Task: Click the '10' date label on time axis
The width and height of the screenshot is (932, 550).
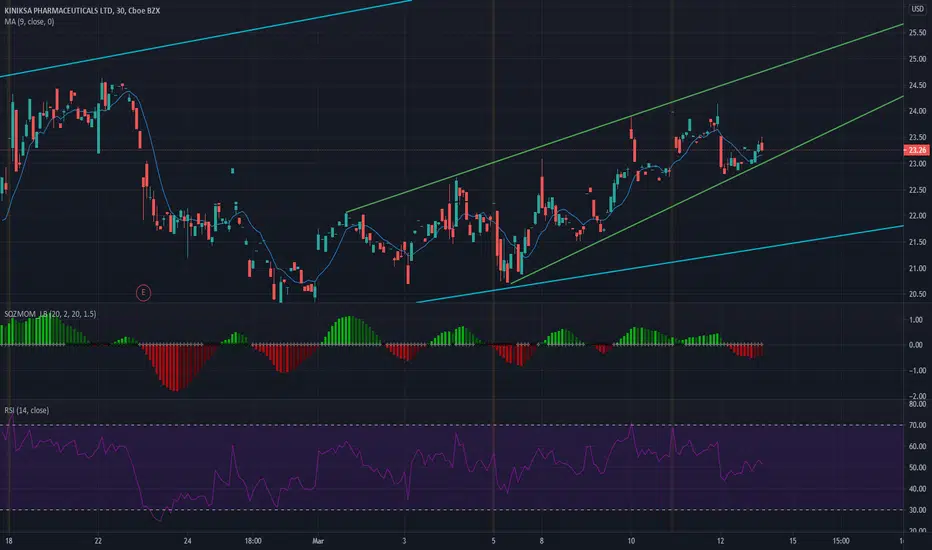Action: pos(631,541)
